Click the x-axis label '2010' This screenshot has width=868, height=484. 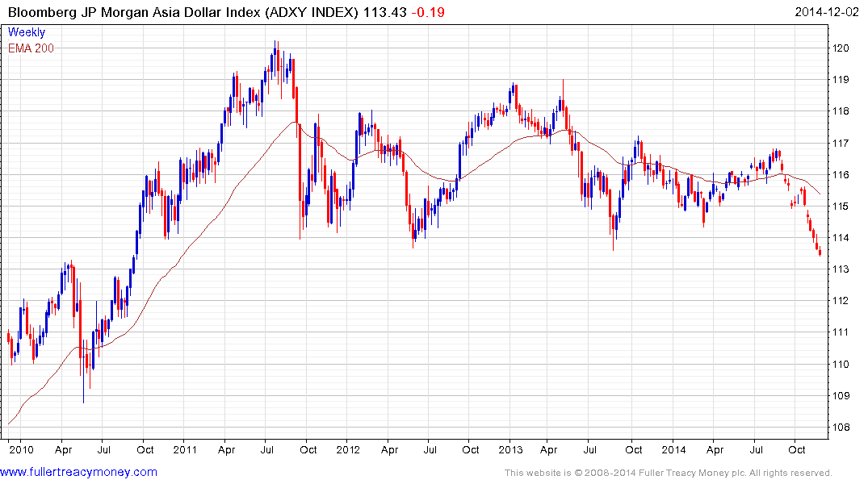tap(22, 449)
